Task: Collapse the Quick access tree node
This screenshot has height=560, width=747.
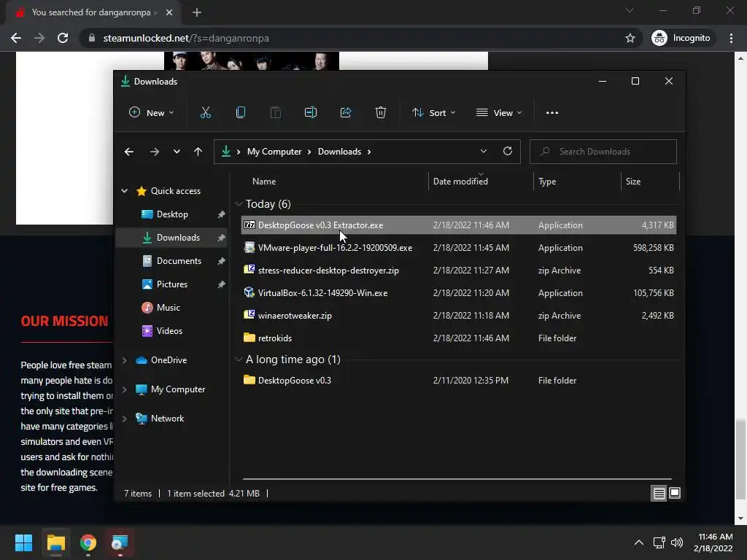Action: click(x=124, y=191)
